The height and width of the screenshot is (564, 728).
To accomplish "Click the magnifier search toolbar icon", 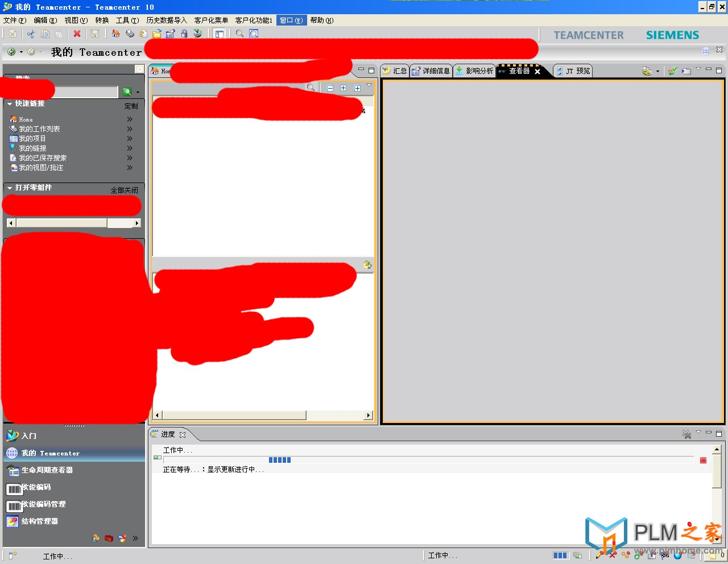I will click(x=239, y=34).
